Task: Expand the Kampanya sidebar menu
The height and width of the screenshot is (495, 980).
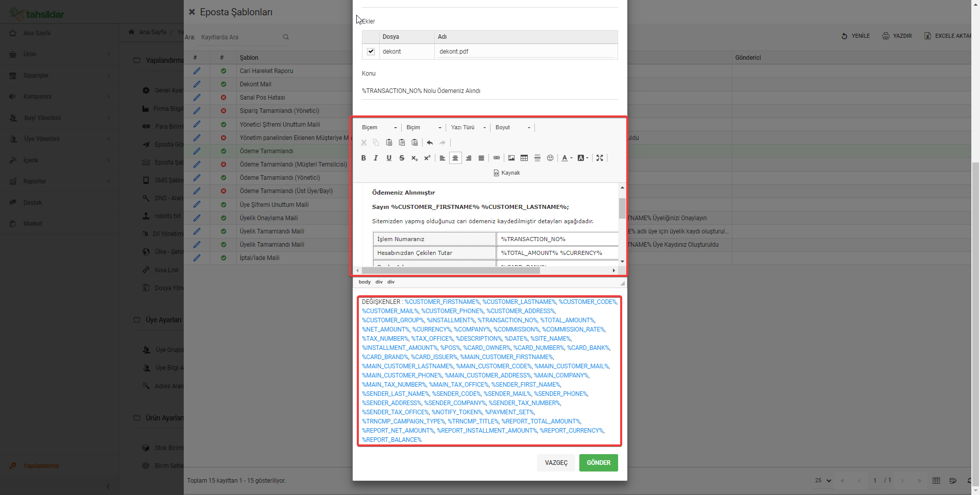Action: (59, 97)
